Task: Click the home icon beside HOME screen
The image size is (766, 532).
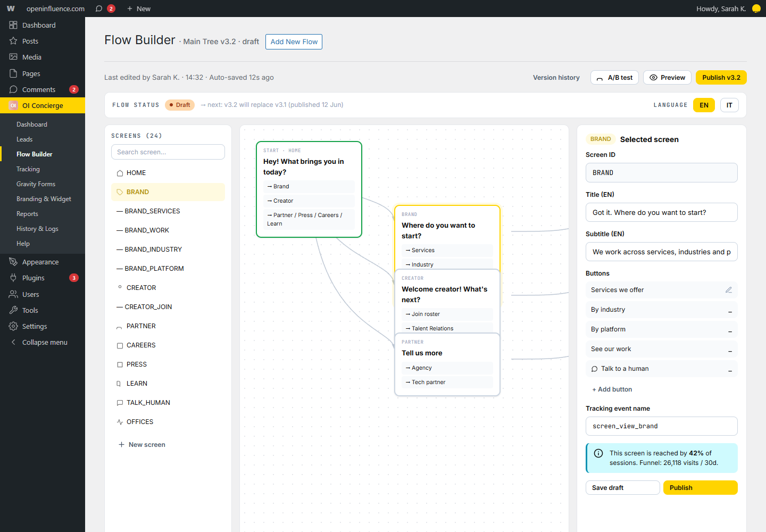Action: pyautogui.click(x=120, y=173)
